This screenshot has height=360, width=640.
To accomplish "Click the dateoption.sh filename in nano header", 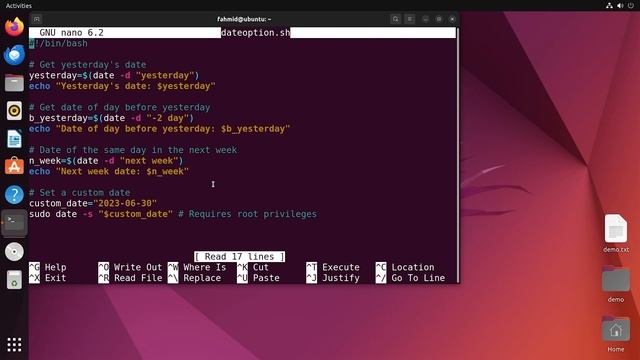I will pos(256,33).
